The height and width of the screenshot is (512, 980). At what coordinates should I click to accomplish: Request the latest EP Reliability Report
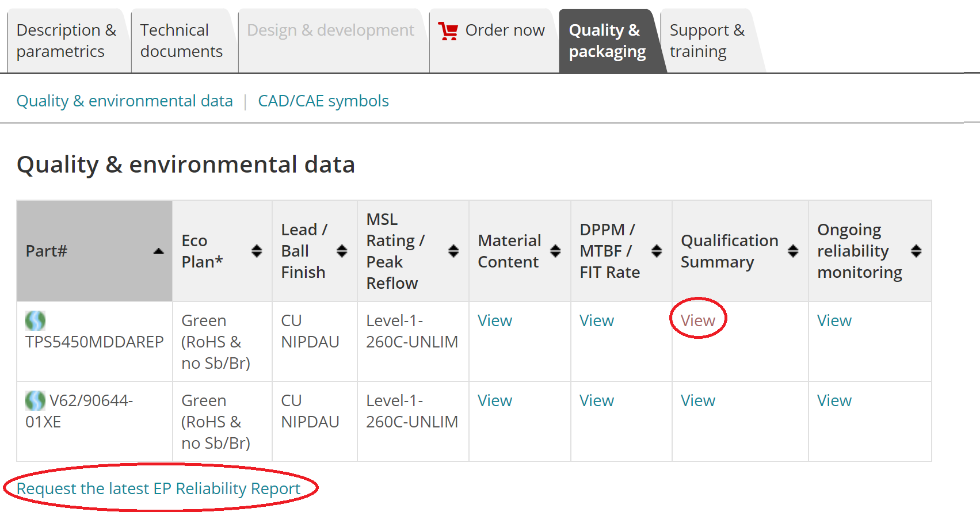(x=158, y=488)
